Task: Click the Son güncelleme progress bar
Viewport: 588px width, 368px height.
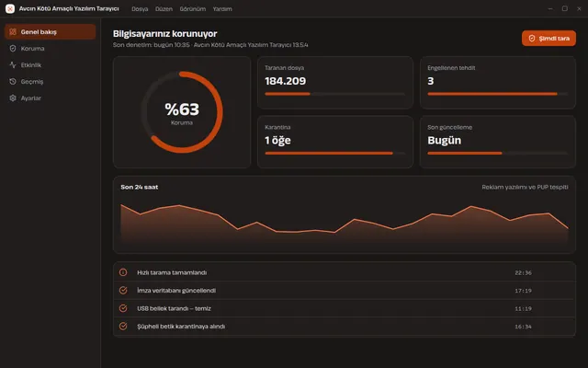Action: (498, 154)
